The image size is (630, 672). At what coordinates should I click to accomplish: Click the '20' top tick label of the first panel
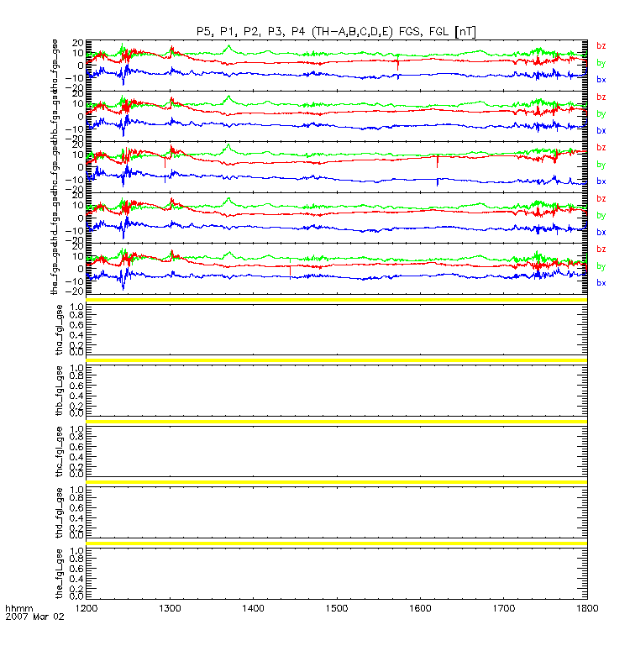78,43
